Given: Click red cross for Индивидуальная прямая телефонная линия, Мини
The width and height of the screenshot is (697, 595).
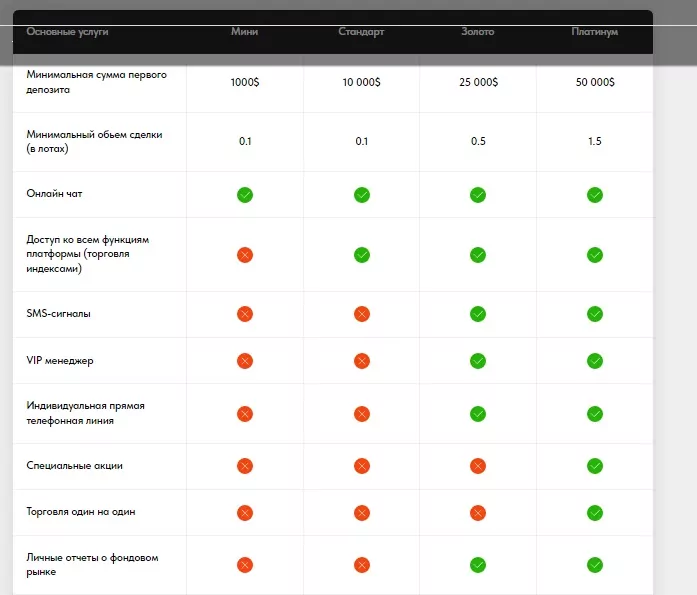Looking at the screenshot, I should [245, 414].
